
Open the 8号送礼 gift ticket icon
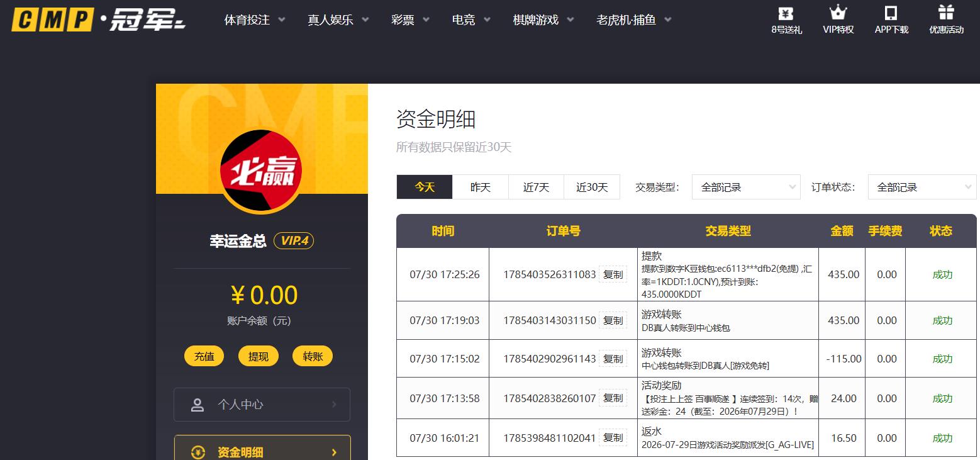[x=786, y=13]
